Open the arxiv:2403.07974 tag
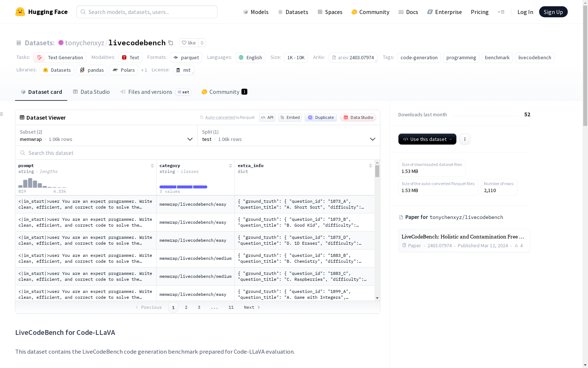The height and width of the screenshot is (368, 588). click(353, 57)
